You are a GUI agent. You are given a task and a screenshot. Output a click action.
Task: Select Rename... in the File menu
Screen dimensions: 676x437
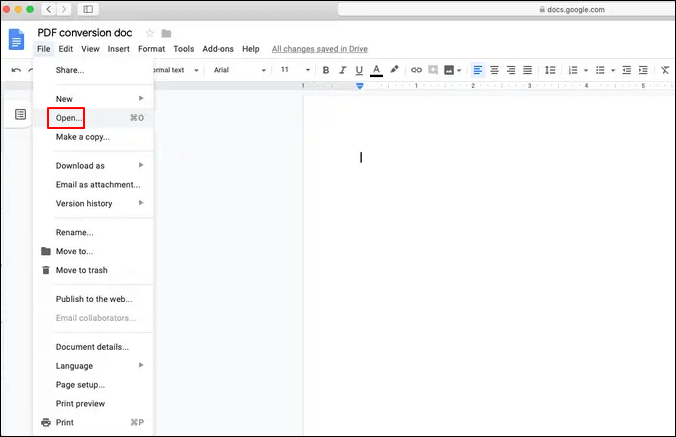[93, 232]
